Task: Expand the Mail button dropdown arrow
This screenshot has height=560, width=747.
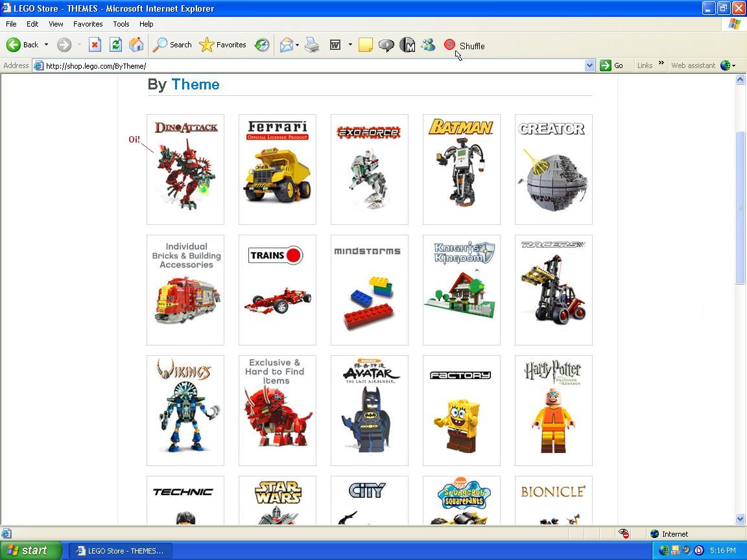Action: [297, 45]
